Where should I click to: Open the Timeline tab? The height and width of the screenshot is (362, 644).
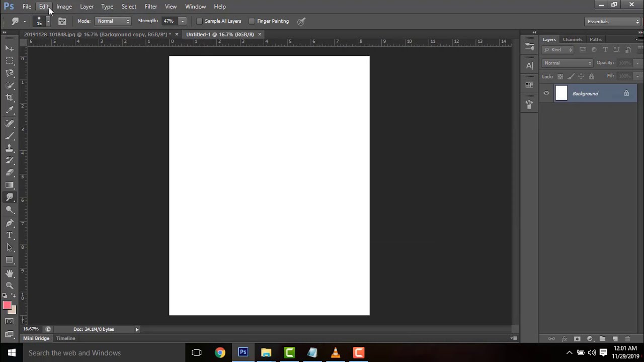(65, 338)
